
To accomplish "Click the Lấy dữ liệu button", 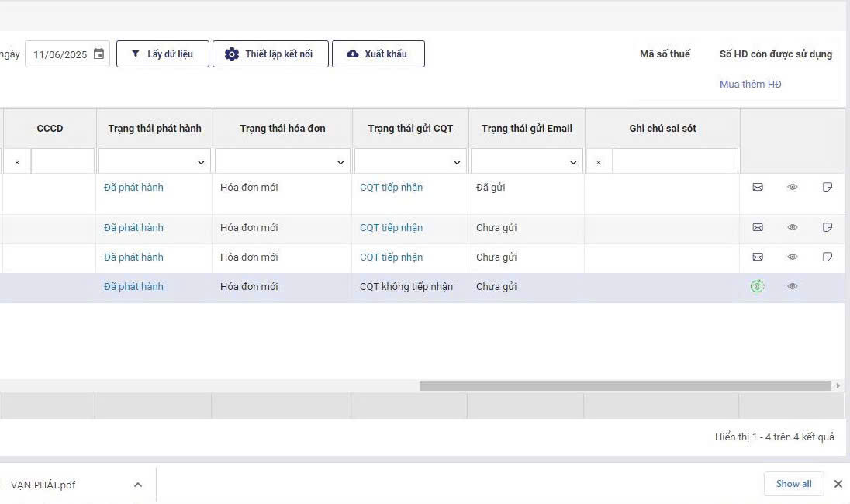I will point(163,54).
